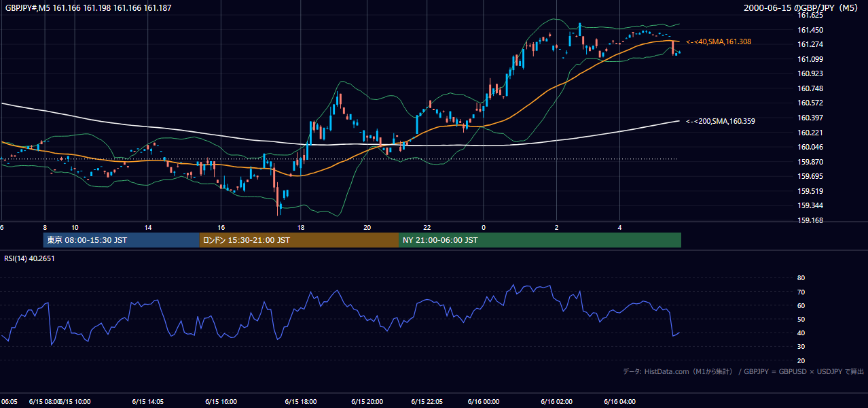The width and height of the screenshot is (868, 408).
Task: Click price axis value 161.450
Action: [810, 30]
